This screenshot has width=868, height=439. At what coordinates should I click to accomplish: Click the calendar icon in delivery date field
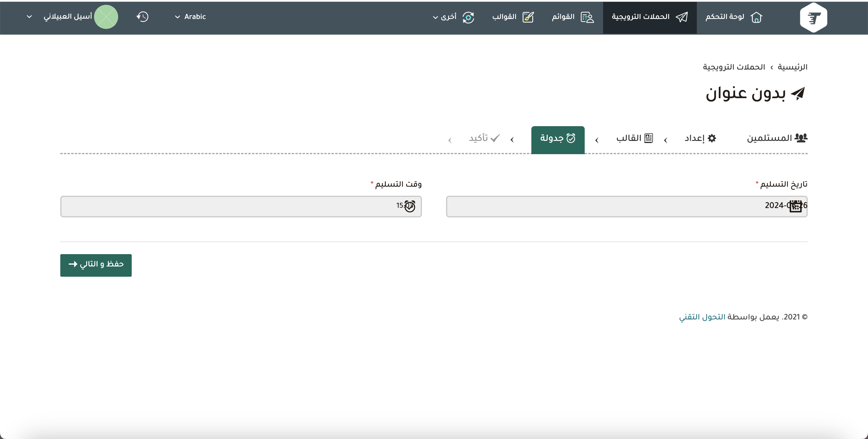click(x=796, y=206)
